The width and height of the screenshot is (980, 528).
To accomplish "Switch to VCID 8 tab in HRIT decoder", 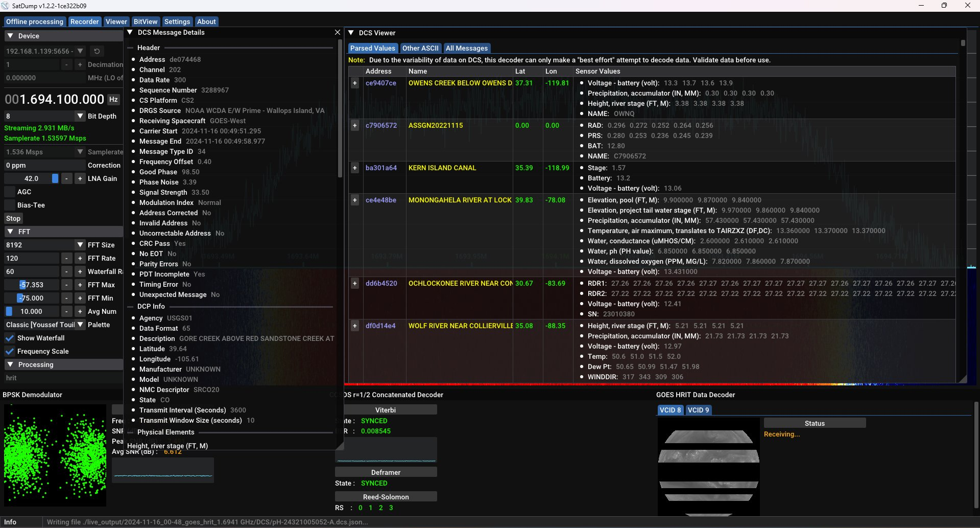I will pyautogui.click(x=670, y=410).
